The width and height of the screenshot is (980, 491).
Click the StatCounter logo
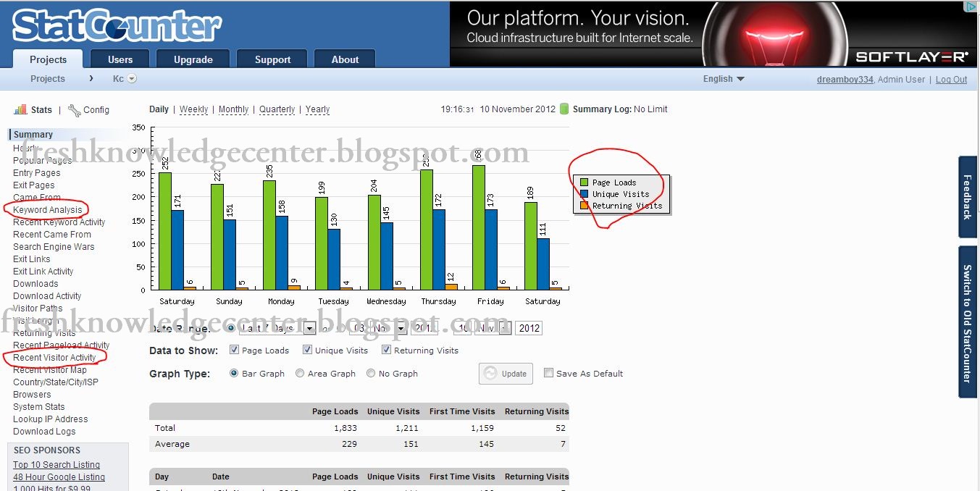click(x=116, y=24)
